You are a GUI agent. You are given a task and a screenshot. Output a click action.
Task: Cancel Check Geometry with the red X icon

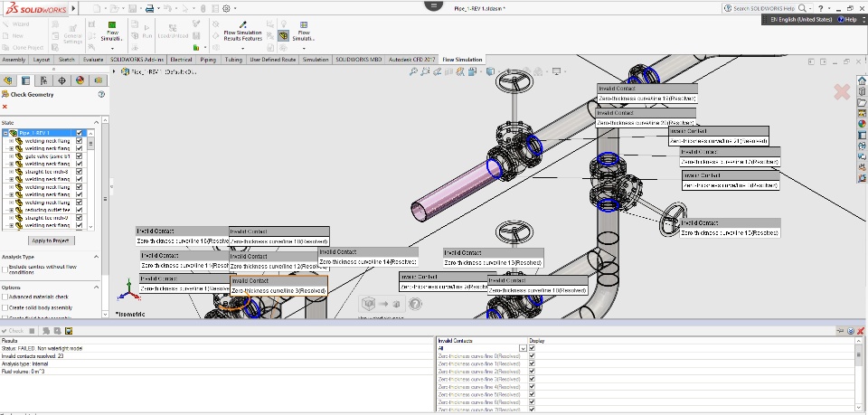[x=5, y=107]
